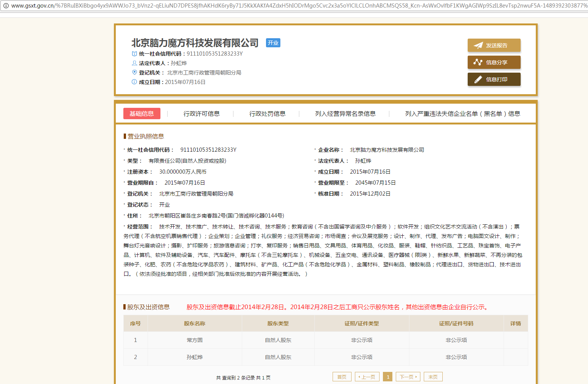Click the person icon next to 法定代表人

tap(134, 63)
